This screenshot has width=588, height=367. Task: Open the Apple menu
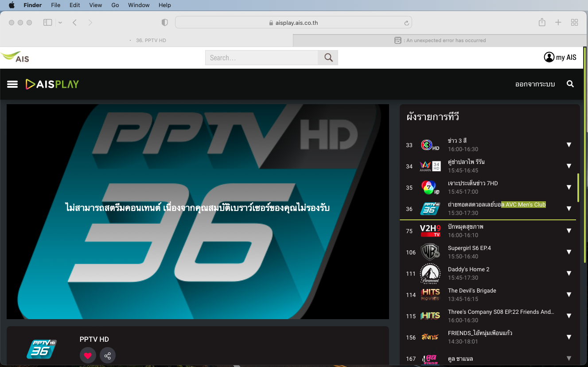12,5
